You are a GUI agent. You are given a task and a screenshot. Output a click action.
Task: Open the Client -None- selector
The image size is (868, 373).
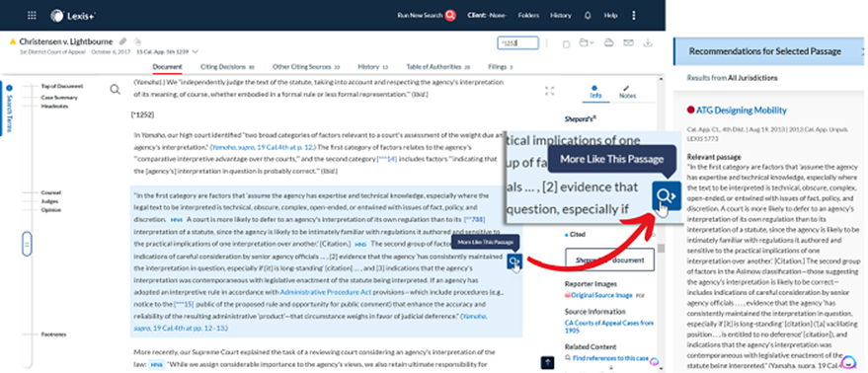(487, 16)
